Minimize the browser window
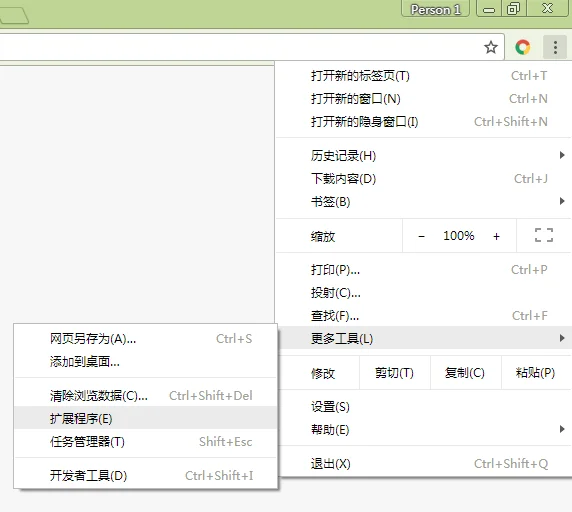This screenshot has height=512, width=572. (488, 9)
